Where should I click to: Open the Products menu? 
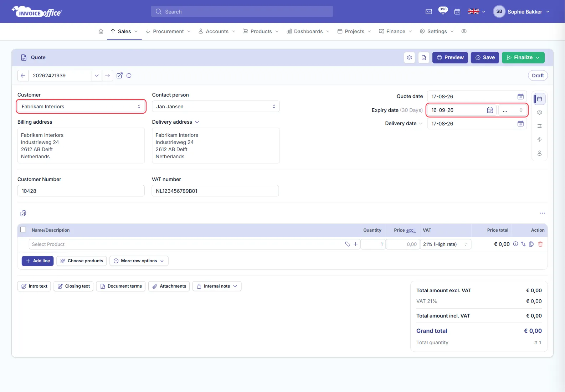click(x=261, y=31)
